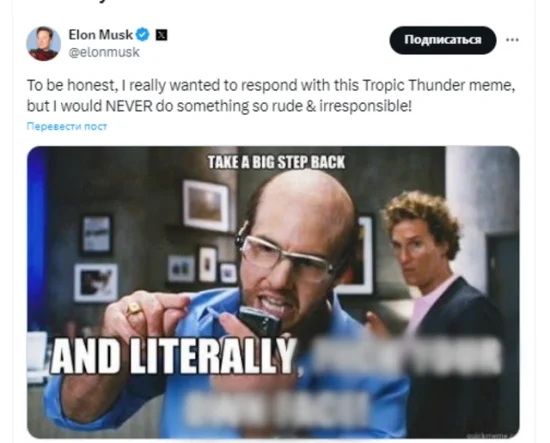Screen dimensions: 550x443
Task: Click the large framed picture on the wall
Action: pos(206,206)
